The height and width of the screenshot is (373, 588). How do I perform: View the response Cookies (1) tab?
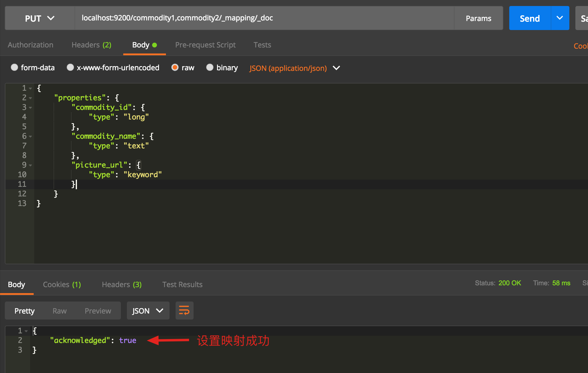(x=62, y=284)
